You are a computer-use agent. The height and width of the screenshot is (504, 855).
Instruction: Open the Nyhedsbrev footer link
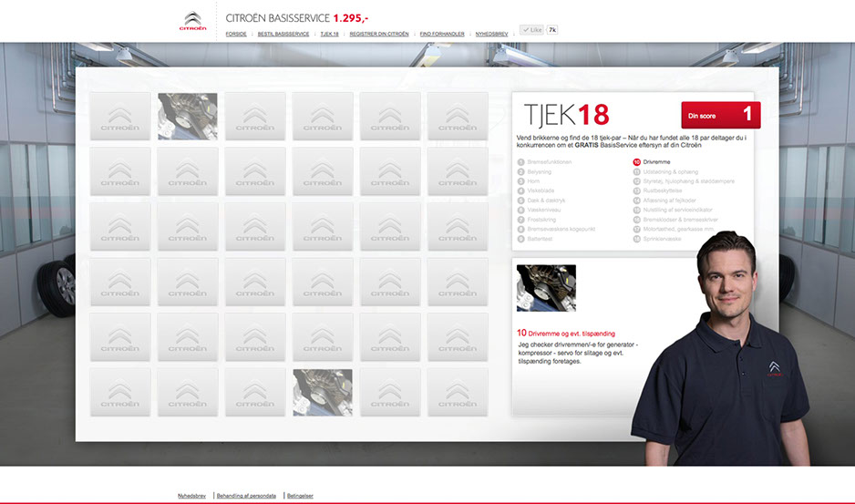[192, 496]
